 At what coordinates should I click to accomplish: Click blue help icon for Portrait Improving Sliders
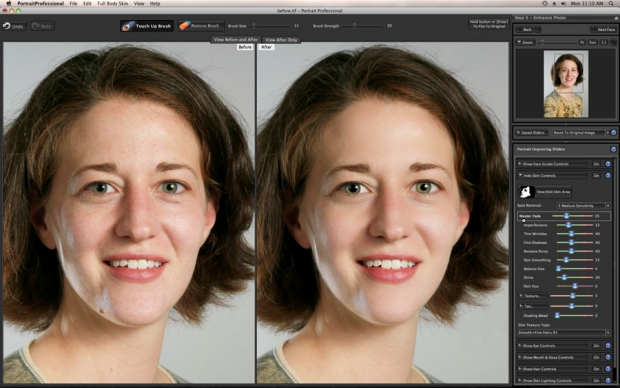[613, 149]
